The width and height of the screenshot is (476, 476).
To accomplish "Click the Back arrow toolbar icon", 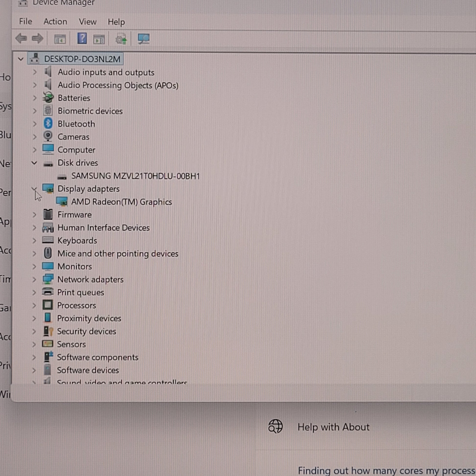I will 21,38.
